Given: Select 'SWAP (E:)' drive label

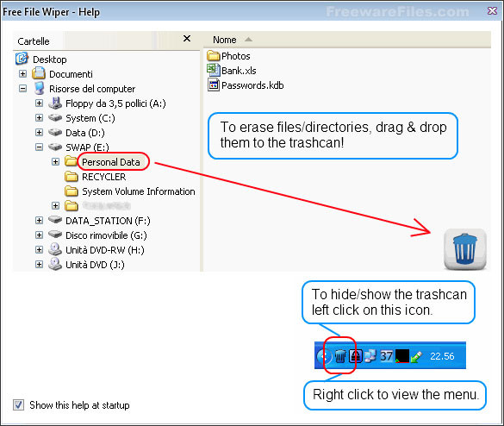Looking at the screenshot, I should [x=87, y=147].
